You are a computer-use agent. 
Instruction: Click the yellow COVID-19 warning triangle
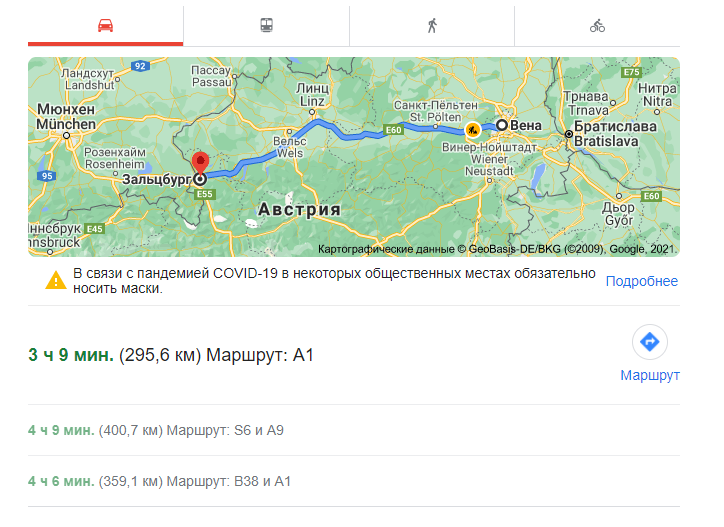56,280
